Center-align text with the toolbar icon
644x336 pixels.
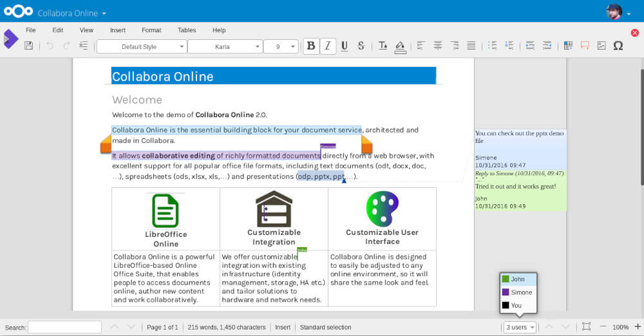438,46
